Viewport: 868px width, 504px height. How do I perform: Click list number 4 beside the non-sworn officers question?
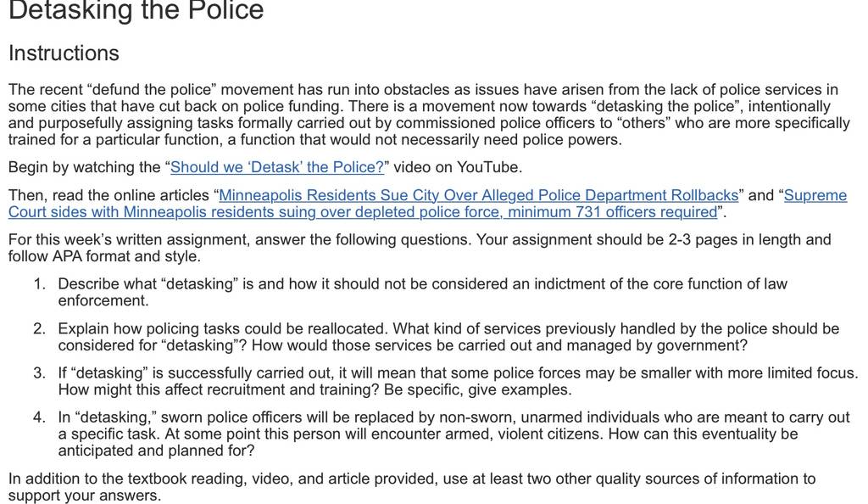coord(39,417)
